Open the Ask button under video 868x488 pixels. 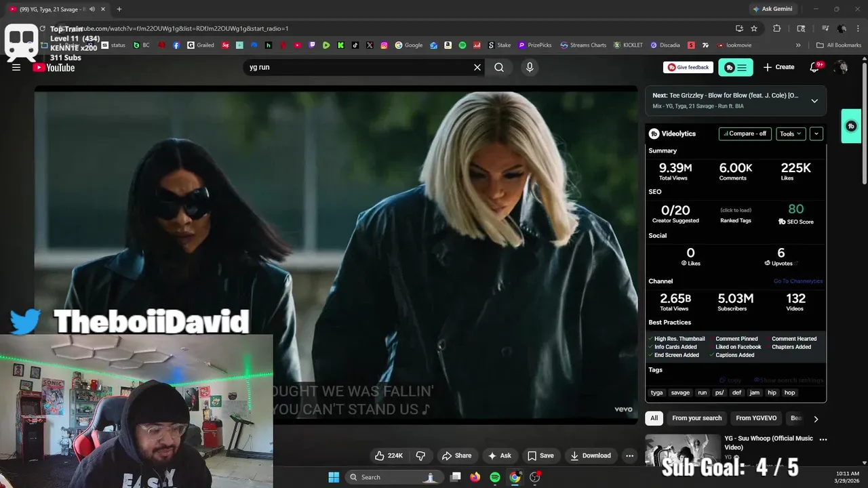[x=500, y=455]
